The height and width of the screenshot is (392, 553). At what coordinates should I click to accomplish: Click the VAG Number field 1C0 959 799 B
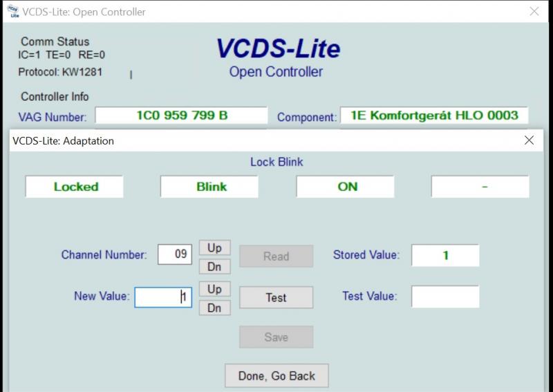pos(181,115)
